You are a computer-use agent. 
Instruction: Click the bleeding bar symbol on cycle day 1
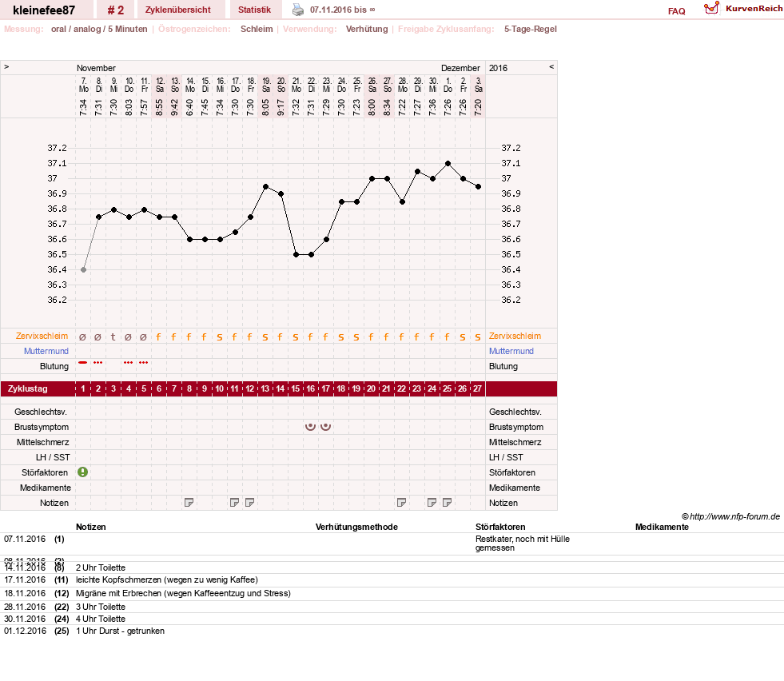click(x=83, y=362)
